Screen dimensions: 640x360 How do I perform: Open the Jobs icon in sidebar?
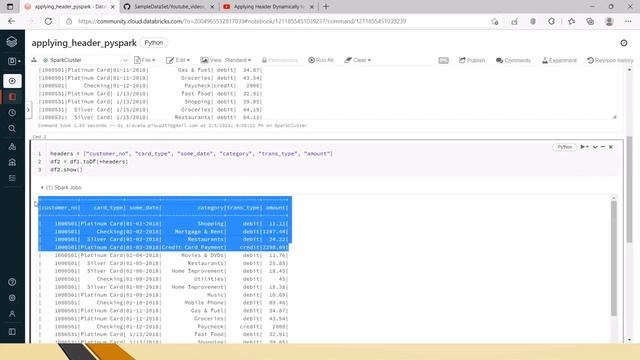[12, 178]
